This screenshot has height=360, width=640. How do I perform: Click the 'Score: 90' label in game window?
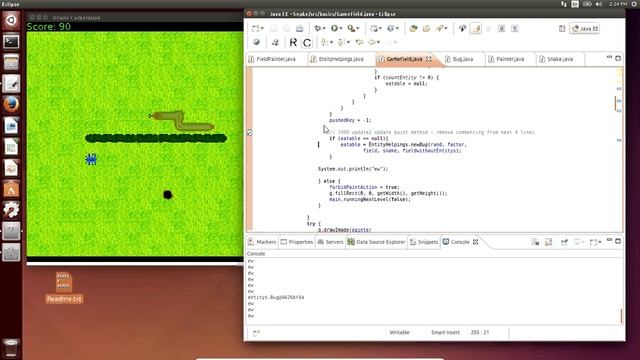(49, 27)
